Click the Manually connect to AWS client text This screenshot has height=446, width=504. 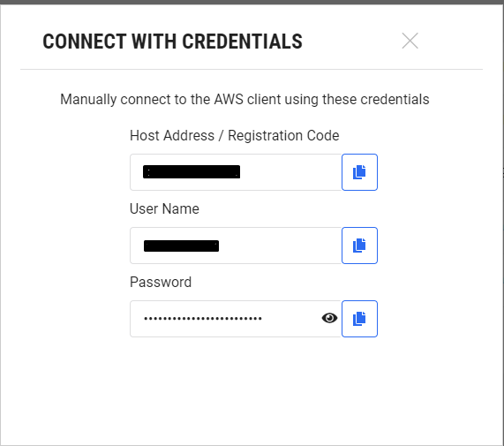coord(244,99)
